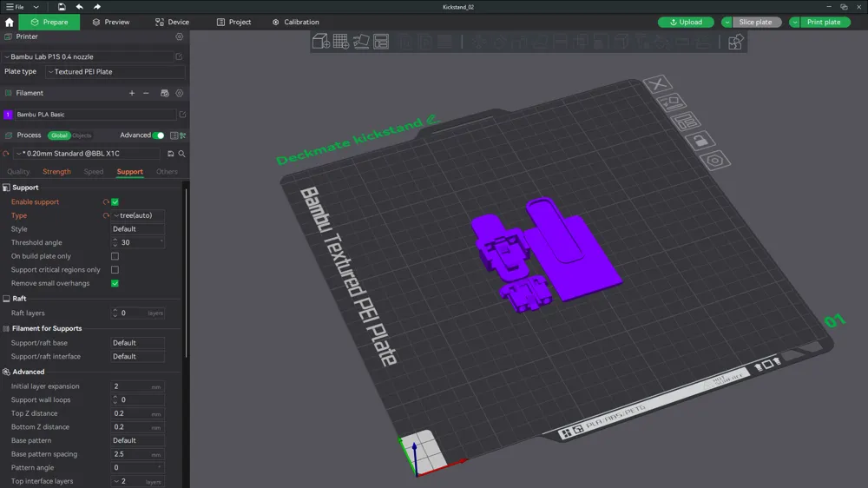Open the Calibration tab

coord(296,23)
